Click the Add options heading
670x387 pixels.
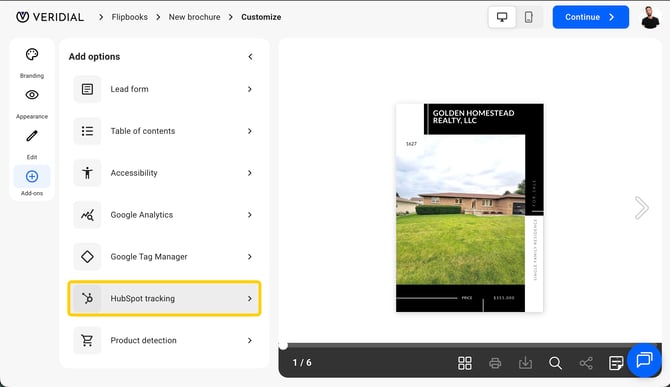click(94, 56)
